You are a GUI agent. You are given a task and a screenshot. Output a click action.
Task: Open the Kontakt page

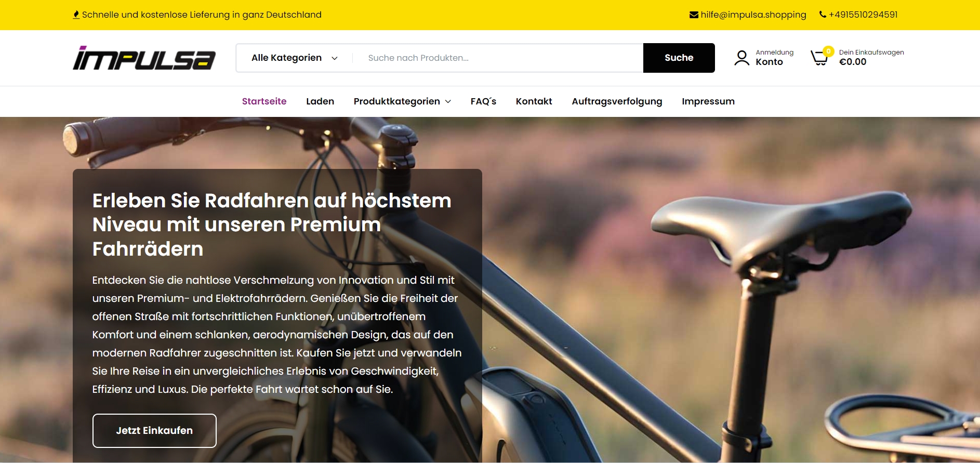tap(534, 101)
